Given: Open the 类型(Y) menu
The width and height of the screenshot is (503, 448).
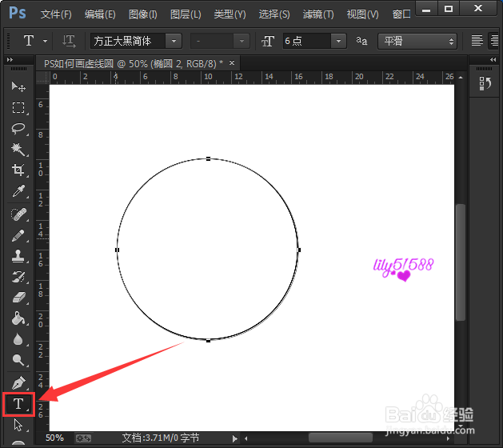Looking at the screenshot, I should (230, 14).
